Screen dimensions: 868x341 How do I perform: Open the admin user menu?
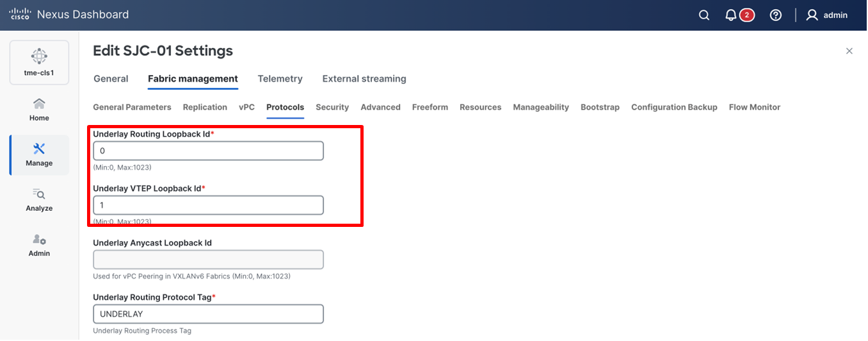tap(826, 15)
